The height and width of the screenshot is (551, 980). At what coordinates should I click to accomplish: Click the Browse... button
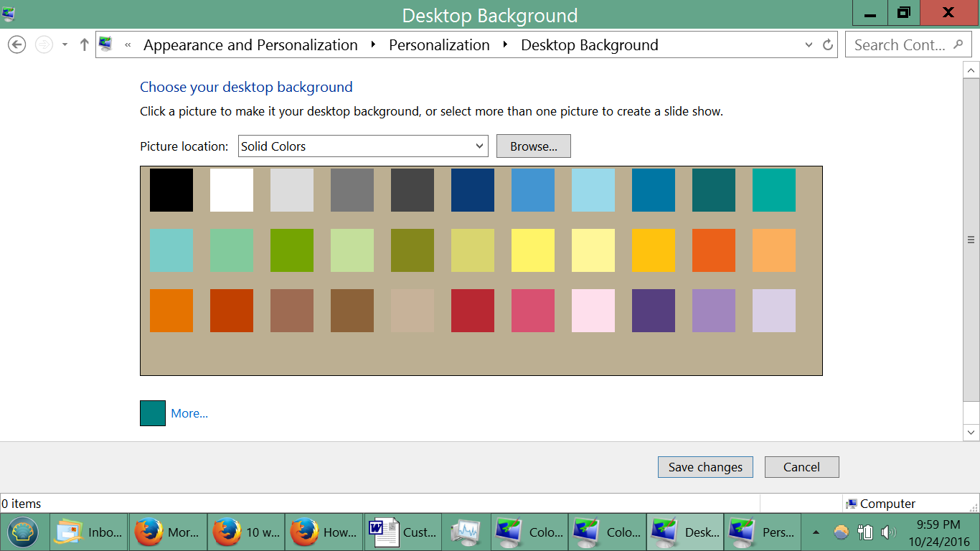click(x=533, y=146)
